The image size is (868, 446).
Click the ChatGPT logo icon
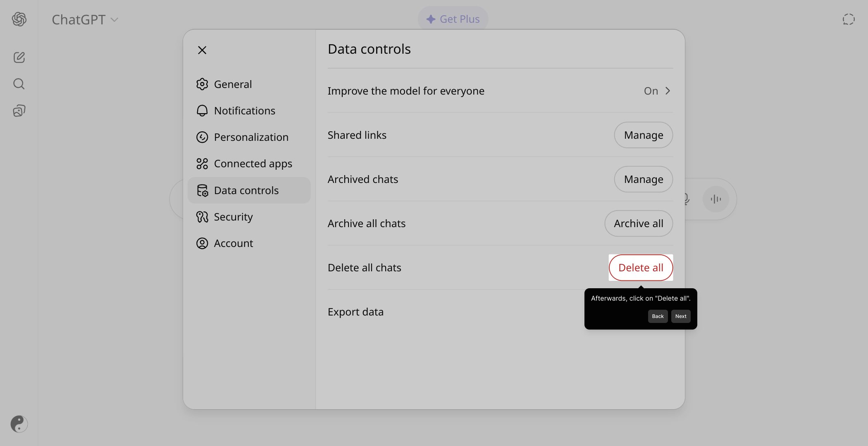click(19, 19)
